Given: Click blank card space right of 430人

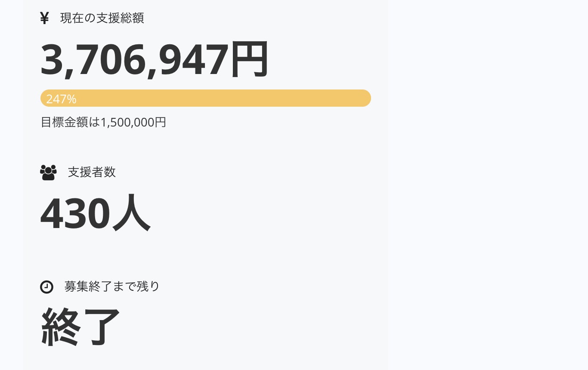Looking at the screenshot, I should click(267, 213).
